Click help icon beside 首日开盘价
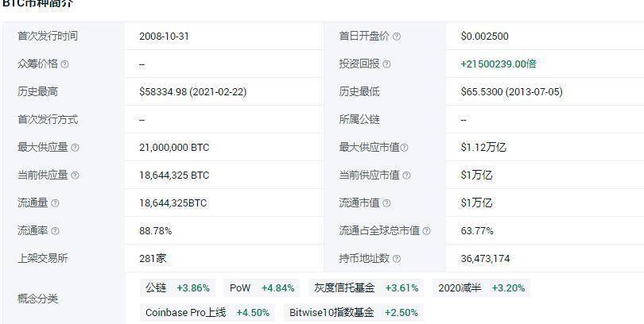Image resolution: width=644 pixels, height=324 pixels. point(397,37)
